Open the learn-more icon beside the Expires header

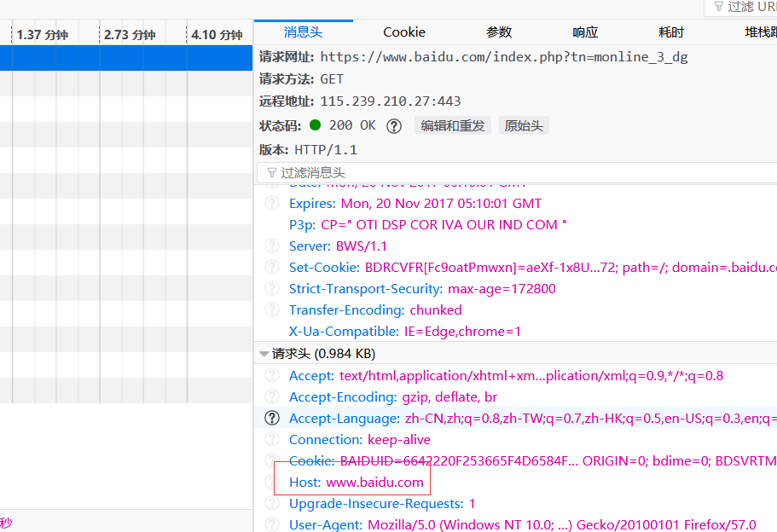272,204
